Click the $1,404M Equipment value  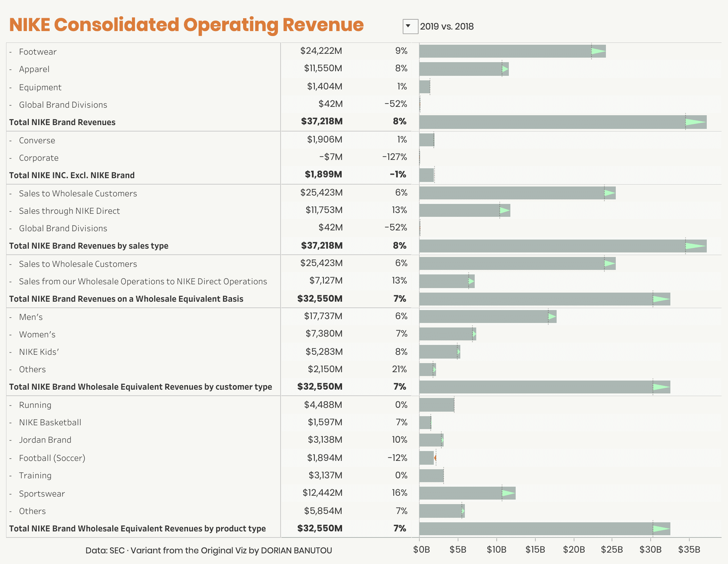(x=325, y=86)
